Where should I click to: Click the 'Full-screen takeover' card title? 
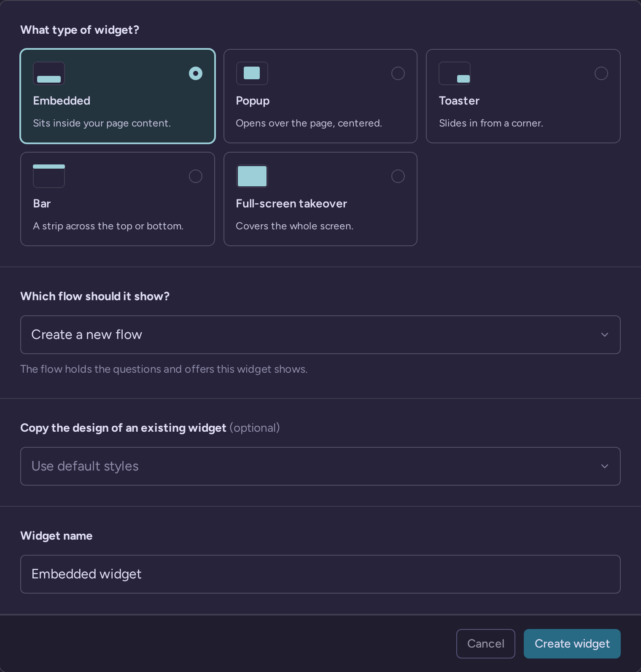tap(291, 204)
